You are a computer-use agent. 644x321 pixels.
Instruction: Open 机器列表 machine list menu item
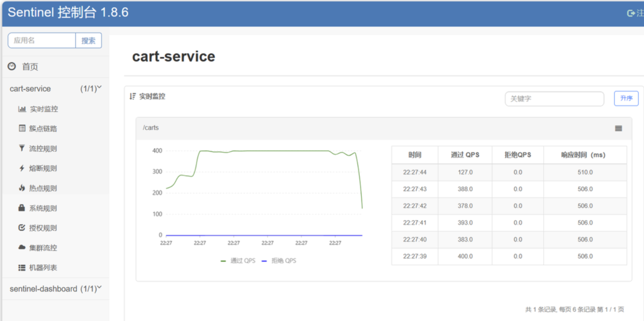[43, 268]
